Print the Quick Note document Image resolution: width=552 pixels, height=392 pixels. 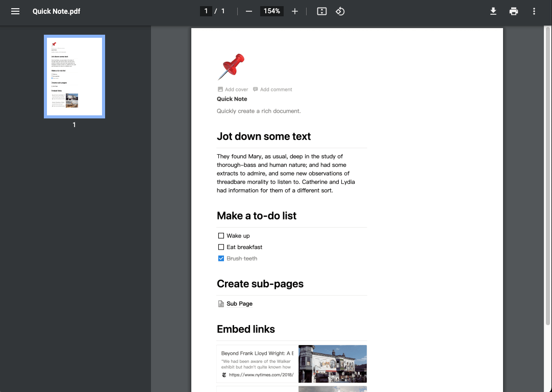pos(514,11)
